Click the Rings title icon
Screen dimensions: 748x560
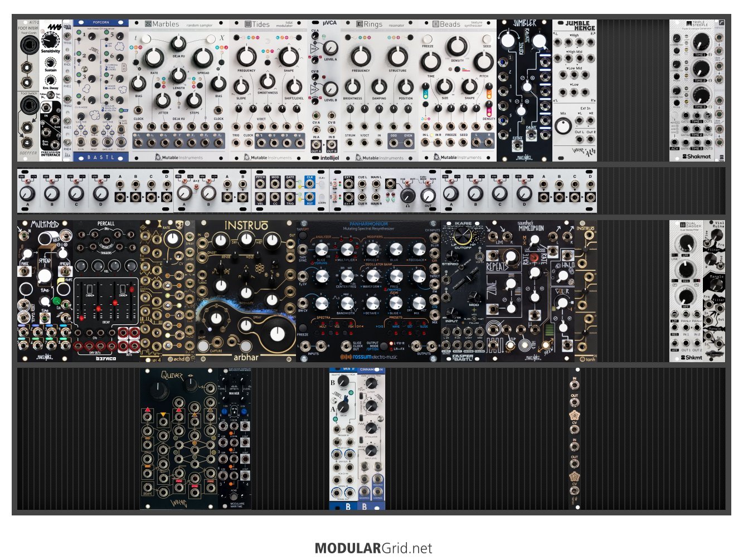coord(360,24)
